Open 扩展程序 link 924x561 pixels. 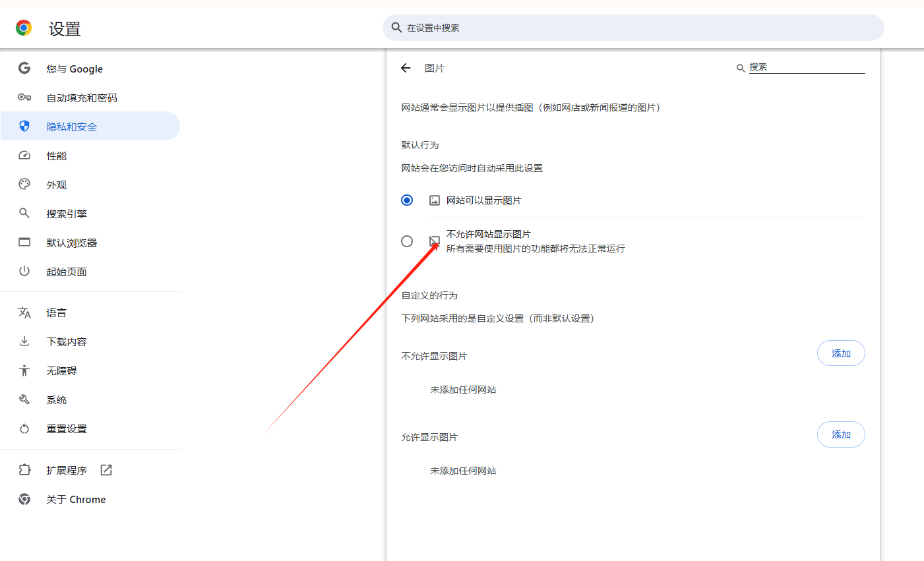90,470
